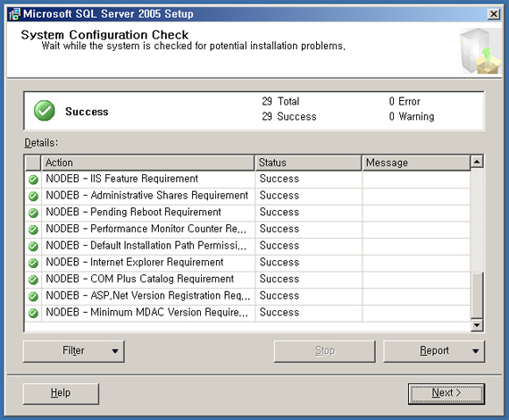Click the disabled Stop button
The height and width of the screenshot is (420, 509).
[325, 351]
